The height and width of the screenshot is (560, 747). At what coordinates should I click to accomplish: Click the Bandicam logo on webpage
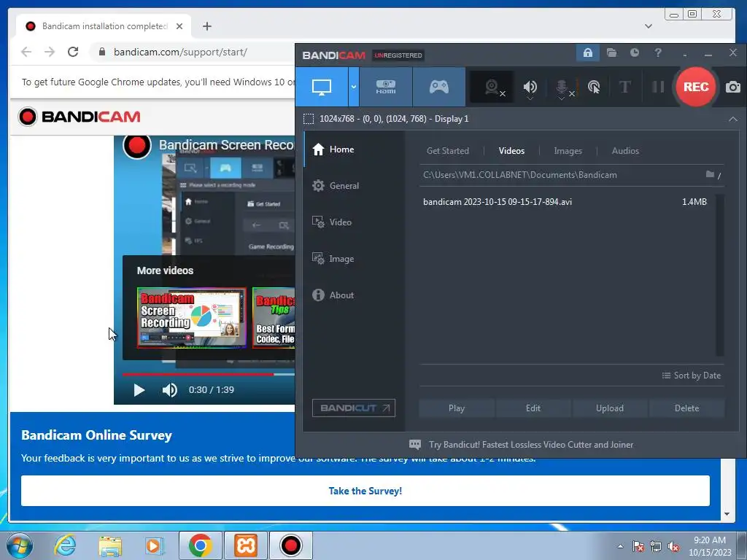tap(79, 117)
